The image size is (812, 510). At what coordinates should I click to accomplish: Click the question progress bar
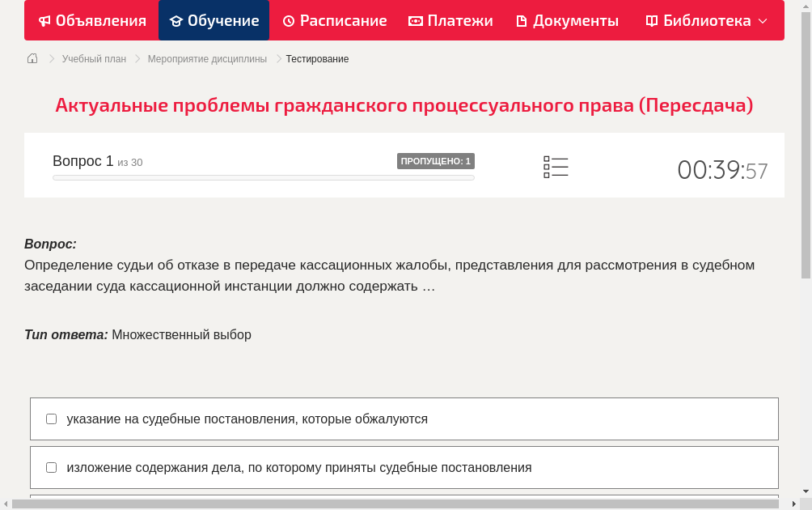(x=263, y=176)
